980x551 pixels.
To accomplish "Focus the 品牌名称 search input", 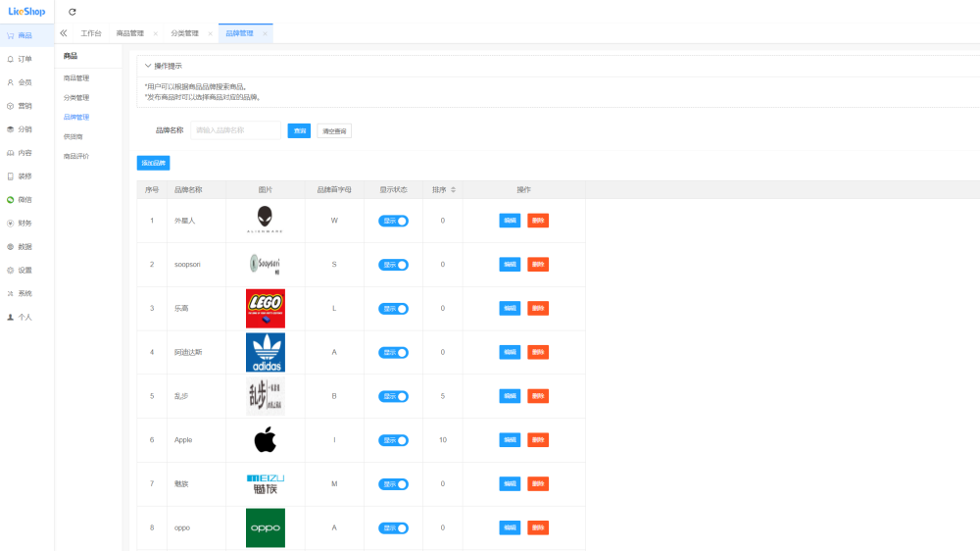I will click(x=235, y=130).
